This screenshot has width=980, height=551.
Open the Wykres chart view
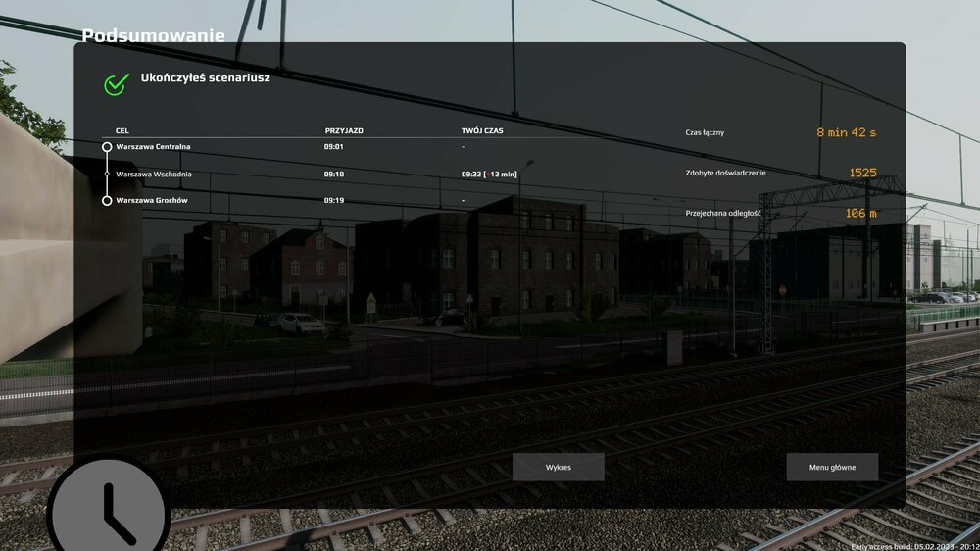point(558,467)
